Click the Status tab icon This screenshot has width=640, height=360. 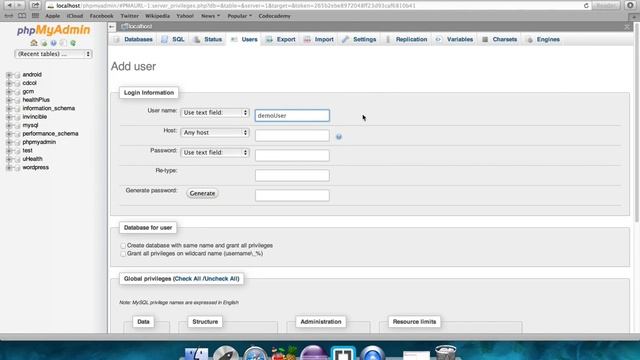197,40
